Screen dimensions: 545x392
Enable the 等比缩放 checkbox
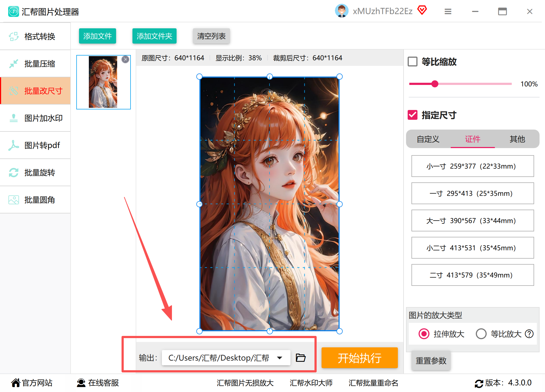[x=413, y=62]
